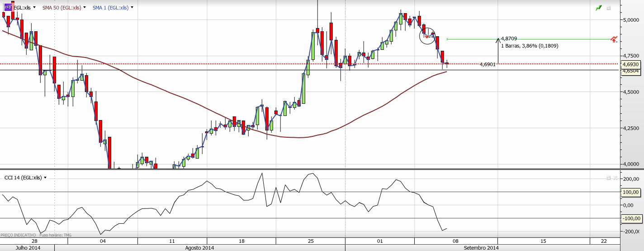Screen dimensions: 644x251
Task: Click the 01 date label on time axis
Action: (x=380, y=241)
